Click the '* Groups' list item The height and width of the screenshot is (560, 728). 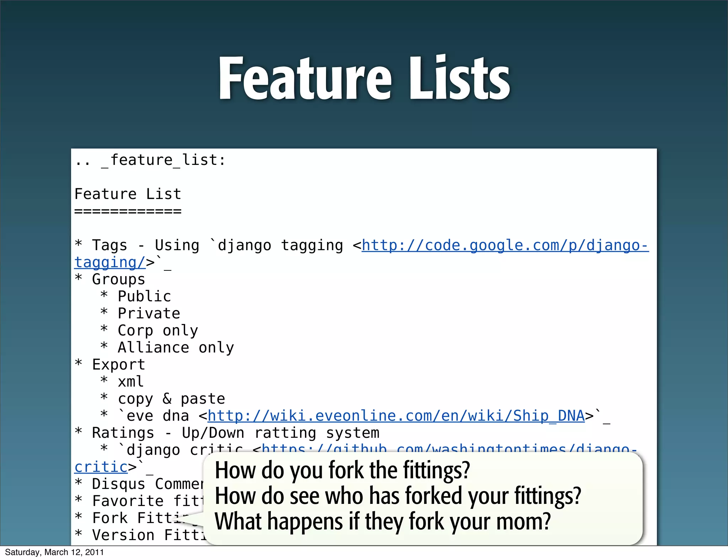(x=110, y=279)
